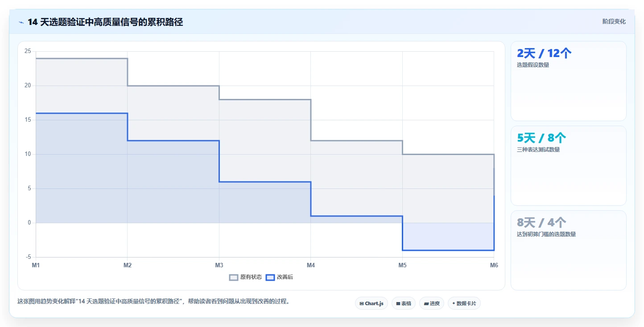Viewport: 644px width, 327px height.
Task: Click the M2 x-axis label
Action: [128, 266]
